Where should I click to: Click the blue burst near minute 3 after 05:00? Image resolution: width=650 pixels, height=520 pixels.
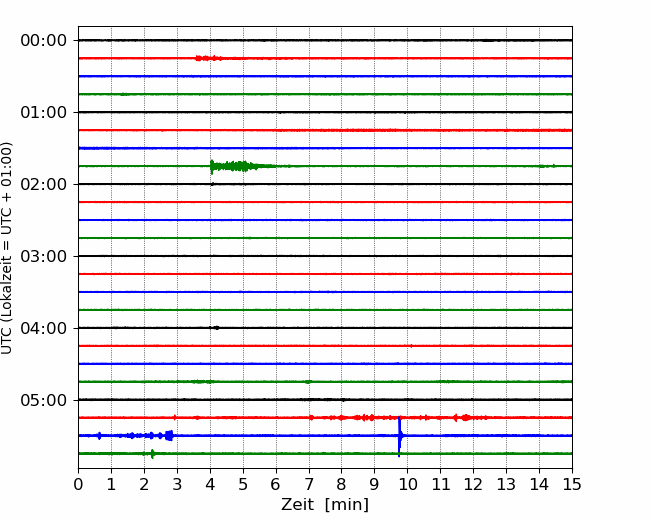point(169,435)
